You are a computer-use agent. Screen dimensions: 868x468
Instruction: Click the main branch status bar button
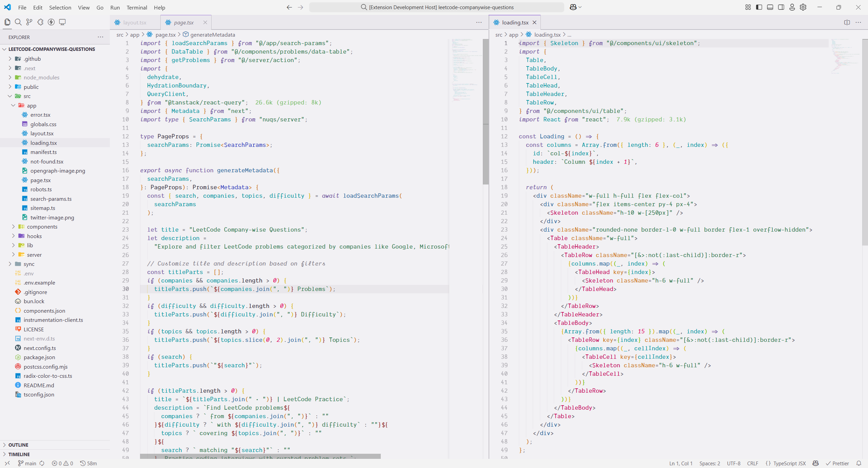pyautogui.click(x=27, y=463)
